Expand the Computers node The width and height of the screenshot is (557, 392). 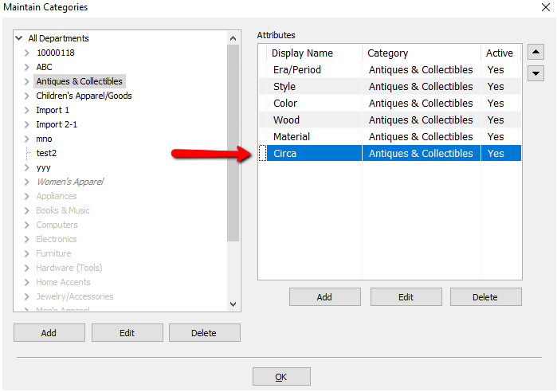click(27, 225)
